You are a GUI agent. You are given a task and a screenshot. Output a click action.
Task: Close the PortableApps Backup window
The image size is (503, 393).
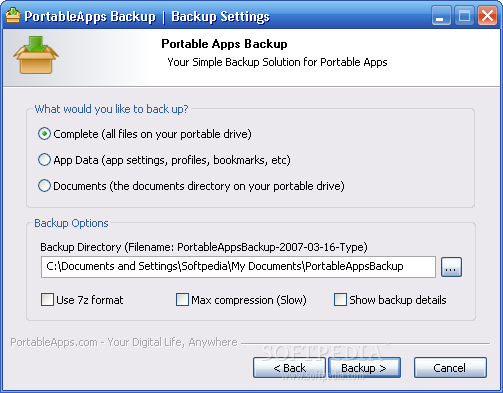487,16
